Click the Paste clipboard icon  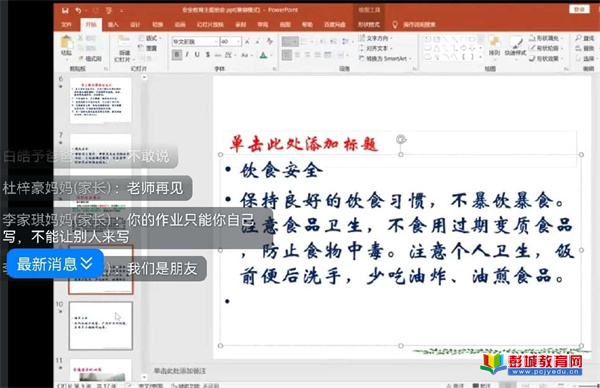pos(67,42)
